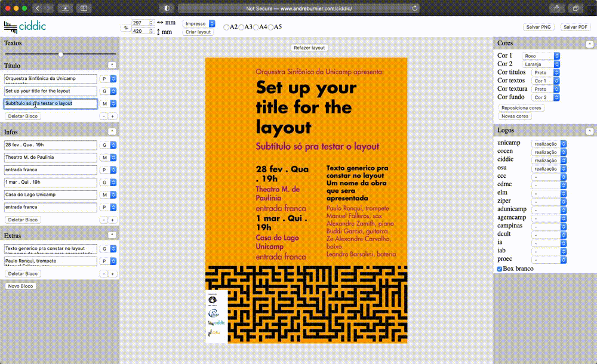Click the '1 mar . Qui . 19h' field
597x364 pixels.
pyautogui.click(x=51, y=183)
